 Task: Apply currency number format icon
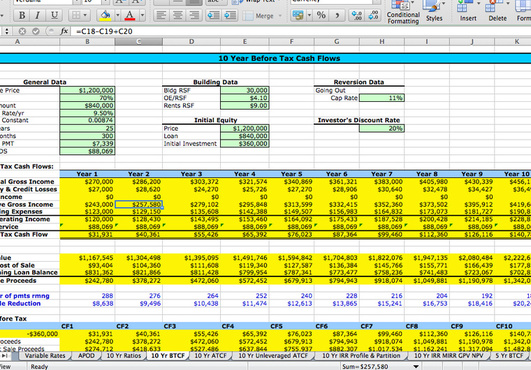(x=298, y=15)
